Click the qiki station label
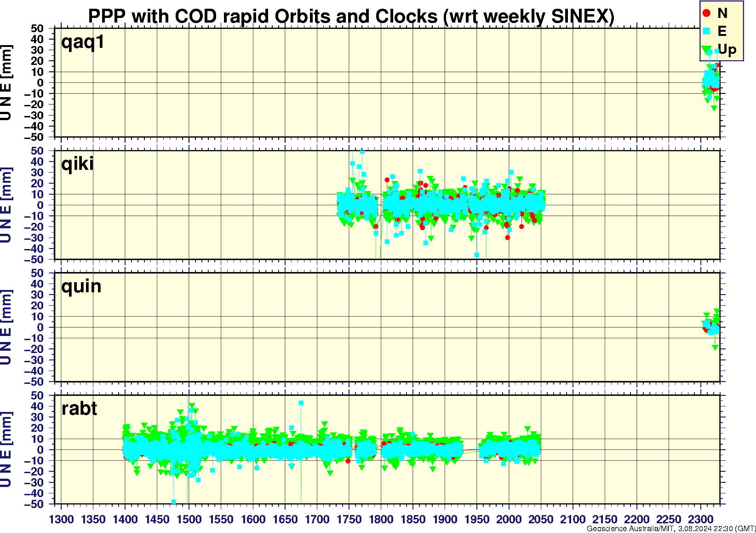The height and width of the screenshot is (533, 756). pos(77,163)
